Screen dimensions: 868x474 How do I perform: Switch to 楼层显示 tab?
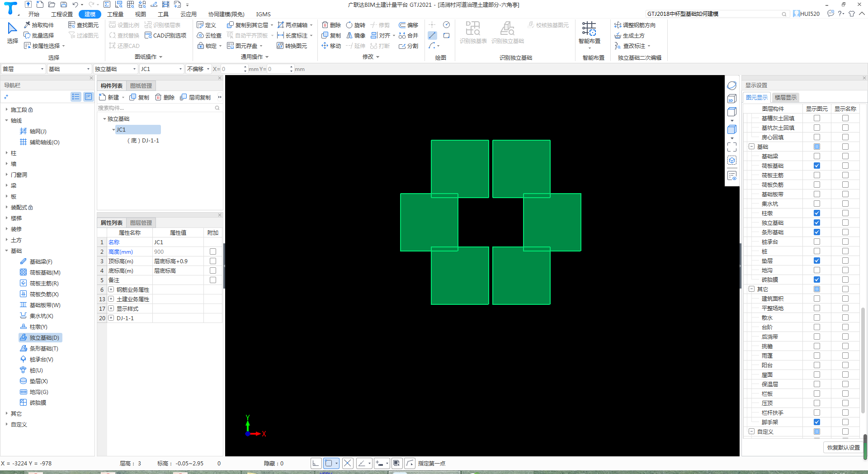(x=785, y=97)
